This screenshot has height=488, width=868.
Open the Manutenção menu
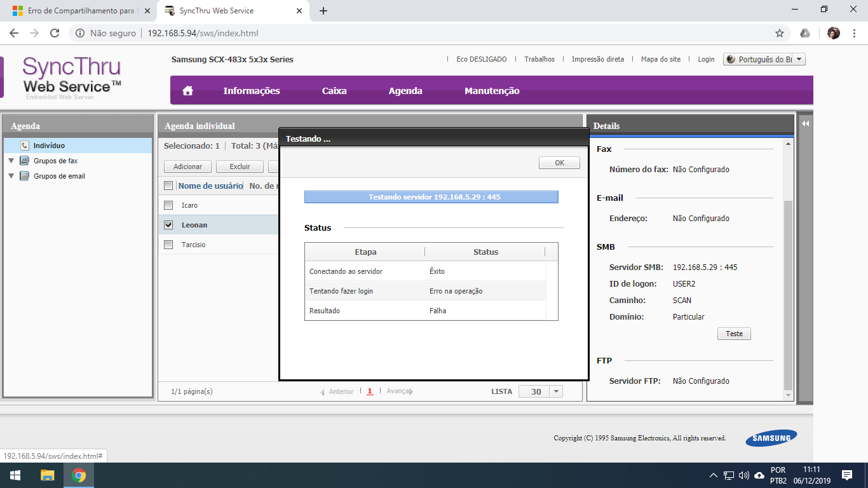[x=492, y=91]
